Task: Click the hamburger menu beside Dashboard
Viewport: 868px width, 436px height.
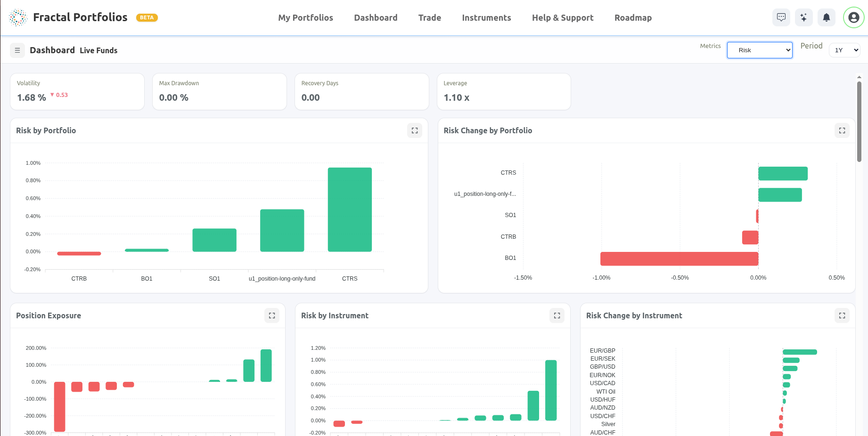Action: [x=17, y=50]
